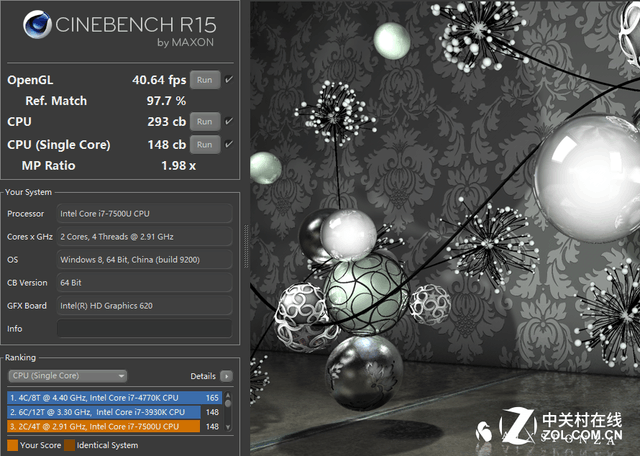Image resolution: width=640 pixels, height=456 pixels.
Task: Run the CPU (Single Core) benchmark
Action: [205, 145]
